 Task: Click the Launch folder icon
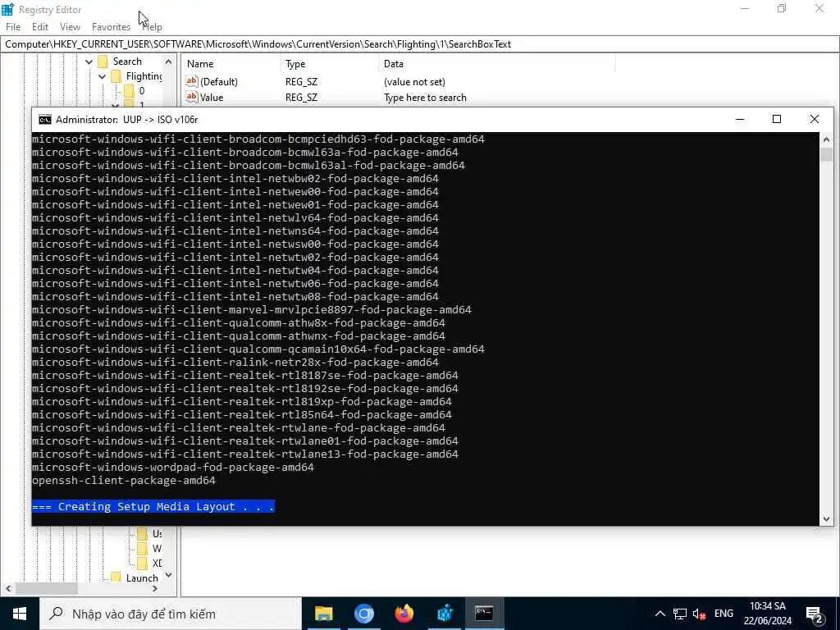click(116, 577)
